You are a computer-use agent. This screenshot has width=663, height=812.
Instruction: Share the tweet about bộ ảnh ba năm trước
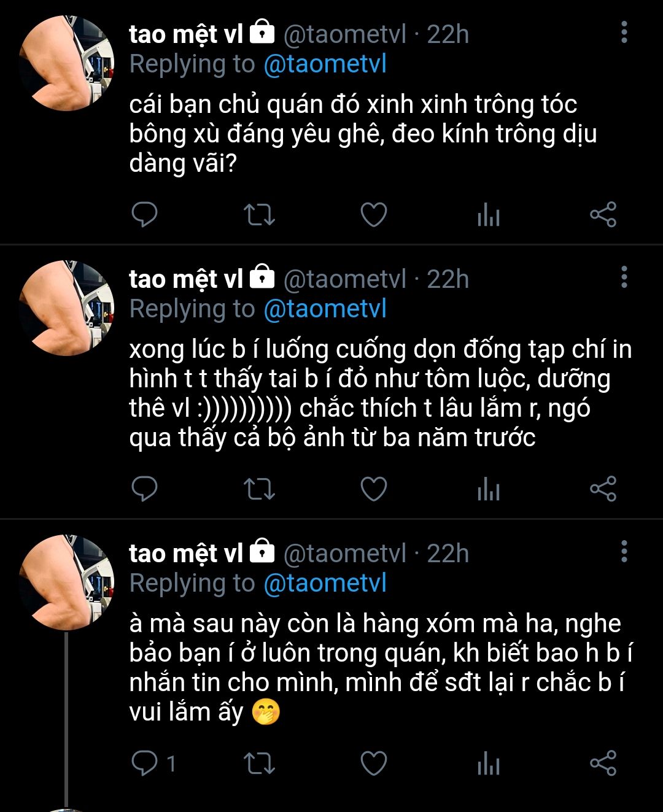click(603, 489)
